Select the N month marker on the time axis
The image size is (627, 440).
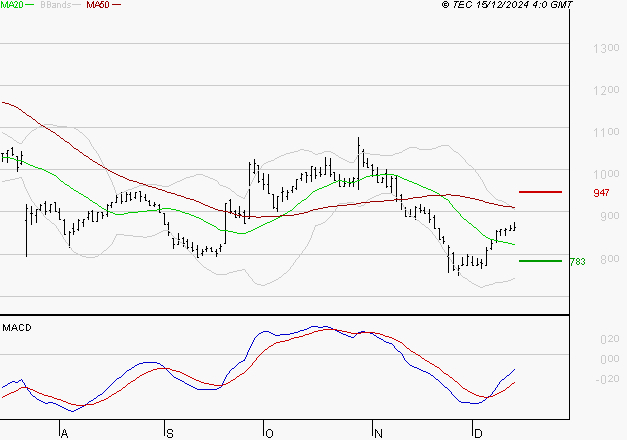(377, 433)
